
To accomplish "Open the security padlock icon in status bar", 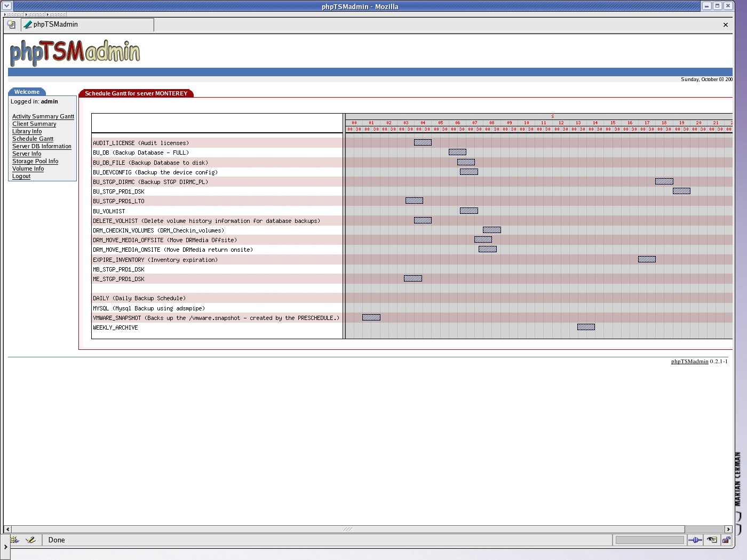I will tap(726, 540).
